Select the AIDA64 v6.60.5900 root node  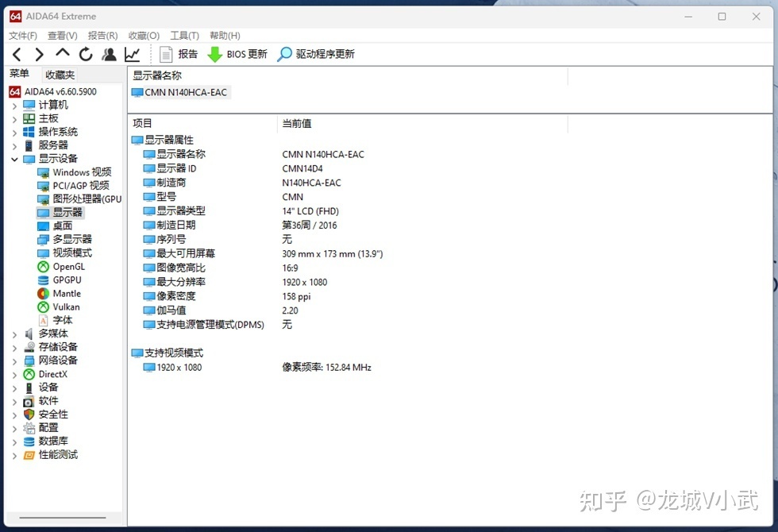(53, 91)
